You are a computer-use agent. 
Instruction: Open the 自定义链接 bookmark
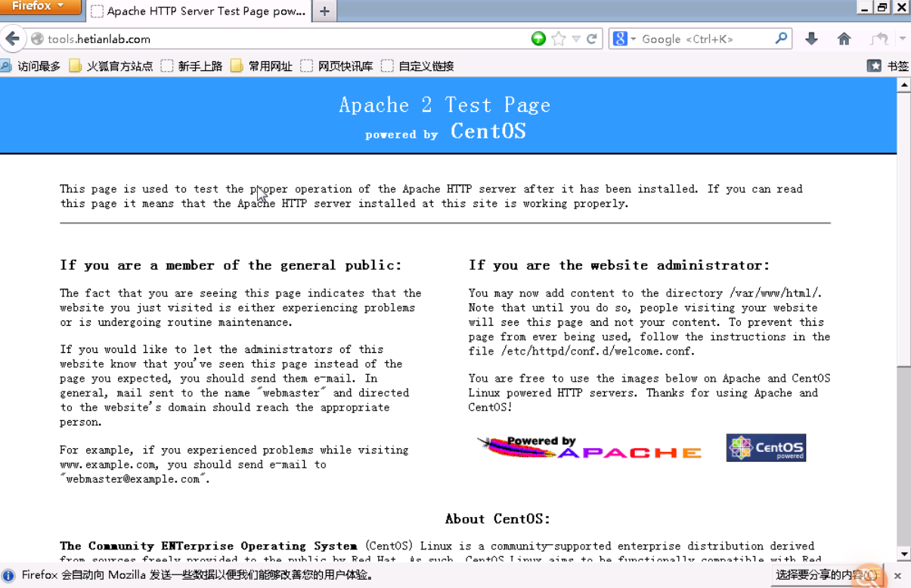coord(418,67)
